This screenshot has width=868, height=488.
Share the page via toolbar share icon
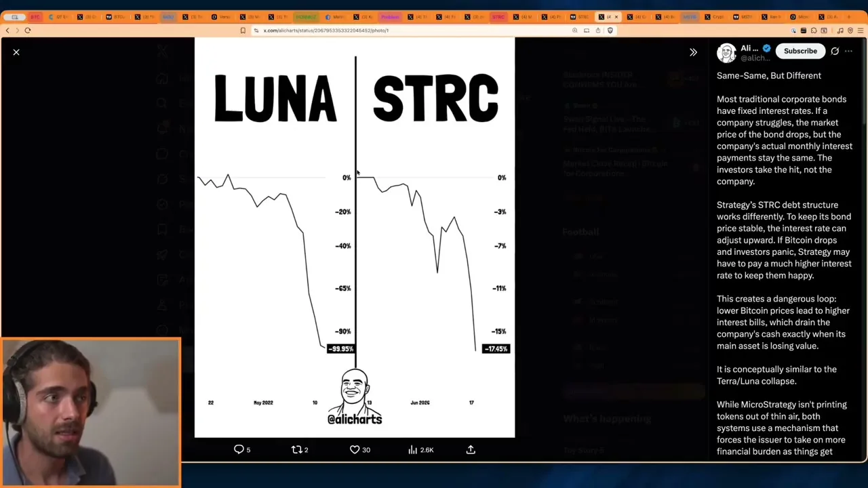click(598, 30)
